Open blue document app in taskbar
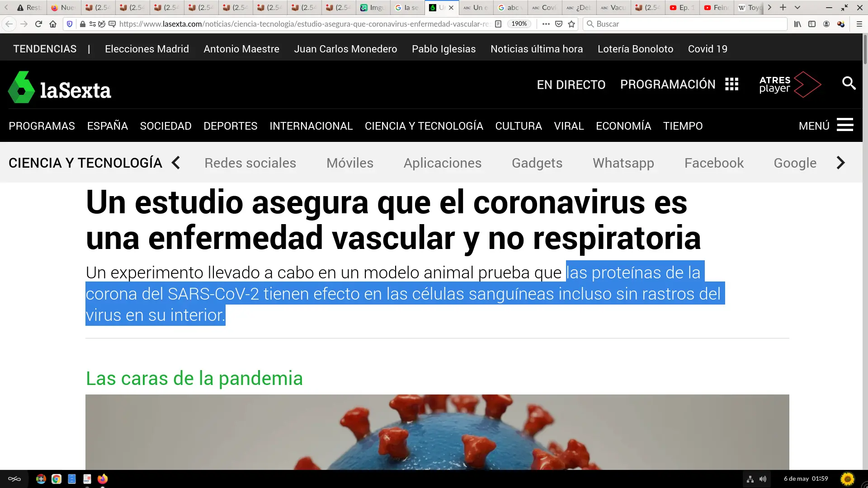868x488 pixels. click(72, 479)
